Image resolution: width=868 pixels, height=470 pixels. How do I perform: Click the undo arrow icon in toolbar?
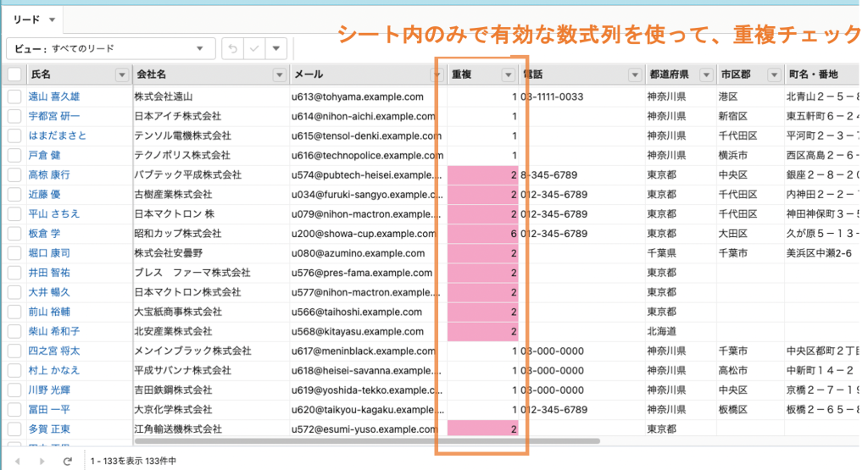click(x=234, y=48)
